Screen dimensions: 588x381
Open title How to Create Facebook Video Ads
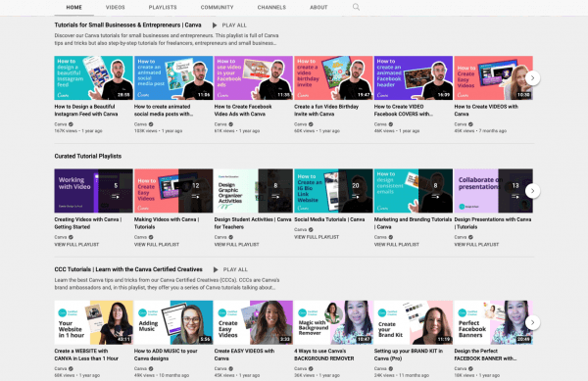pos(243,110)
